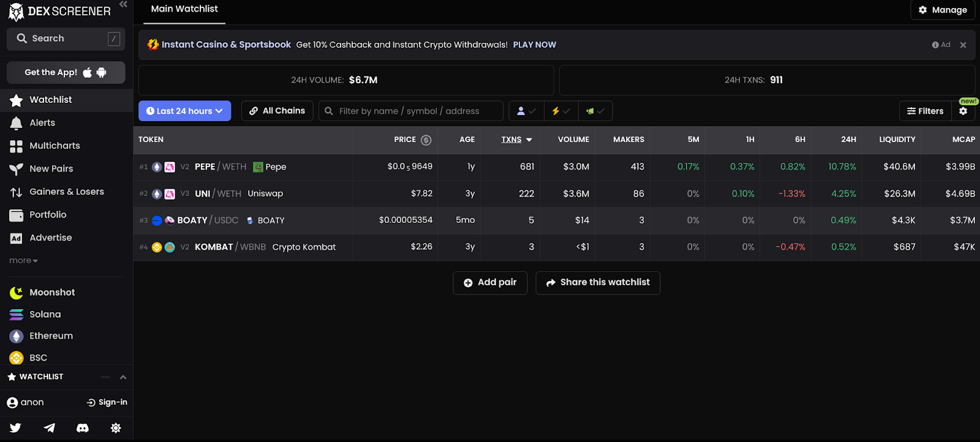Click the Uniswap DEX icon in UNI row
Viewport: 980px width, 442px height.
point(170,194)
